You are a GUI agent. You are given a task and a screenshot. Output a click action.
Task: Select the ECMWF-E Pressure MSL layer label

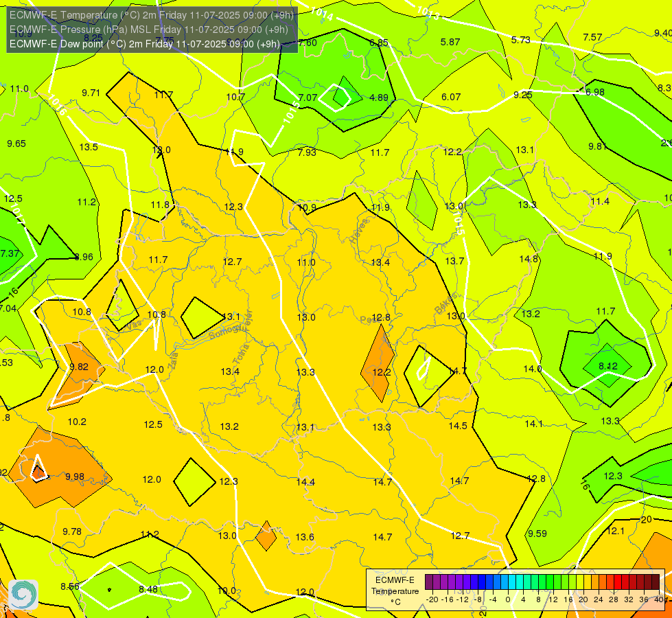[x=148, y=30]
